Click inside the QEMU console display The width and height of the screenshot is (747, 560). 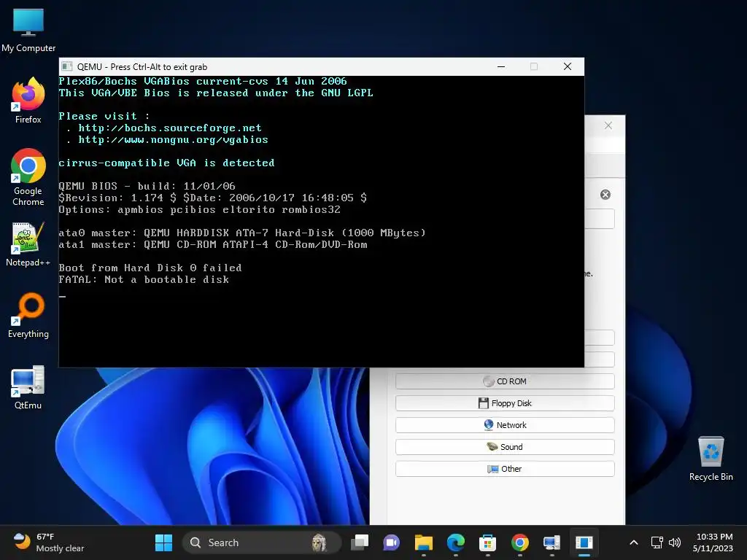tap(322, 222)
